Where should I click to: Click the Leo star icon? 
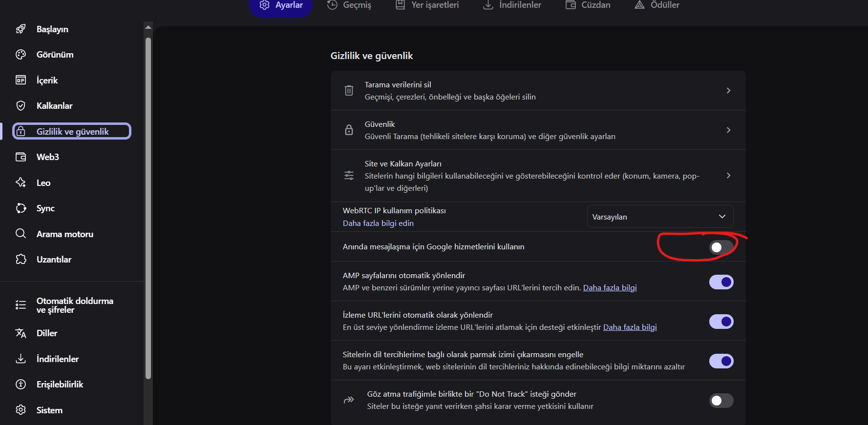click(21, 182)
